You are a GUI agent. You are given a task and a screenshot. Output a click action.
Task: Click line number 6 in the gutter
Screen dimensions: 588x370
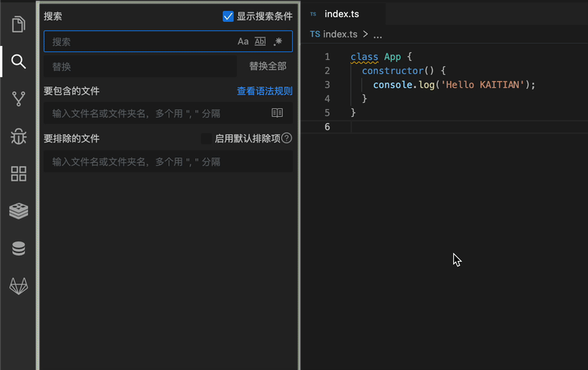click(327, 127)
